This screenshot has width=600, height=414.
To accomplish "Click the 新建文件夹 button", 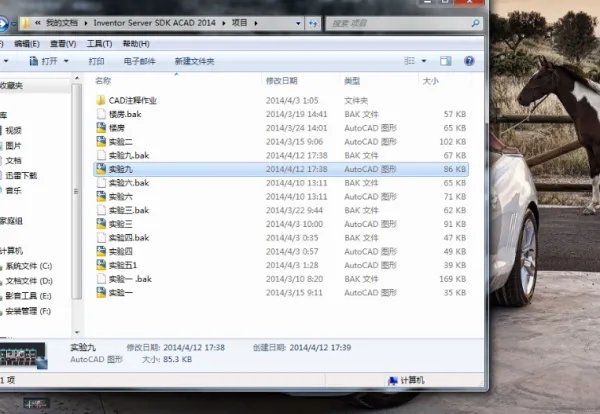I will click(194, 61).
